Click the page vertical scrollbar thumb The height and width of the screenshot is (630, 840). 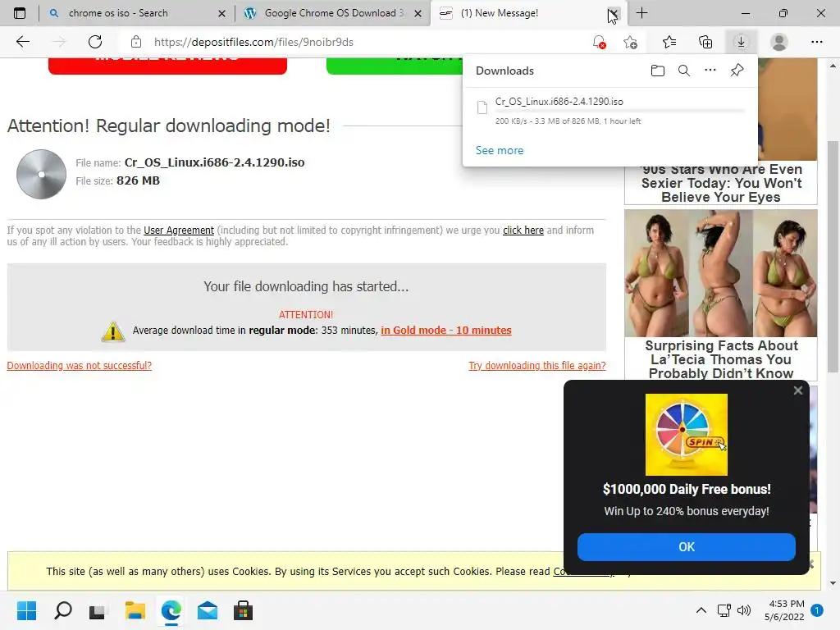pos(832,256)
